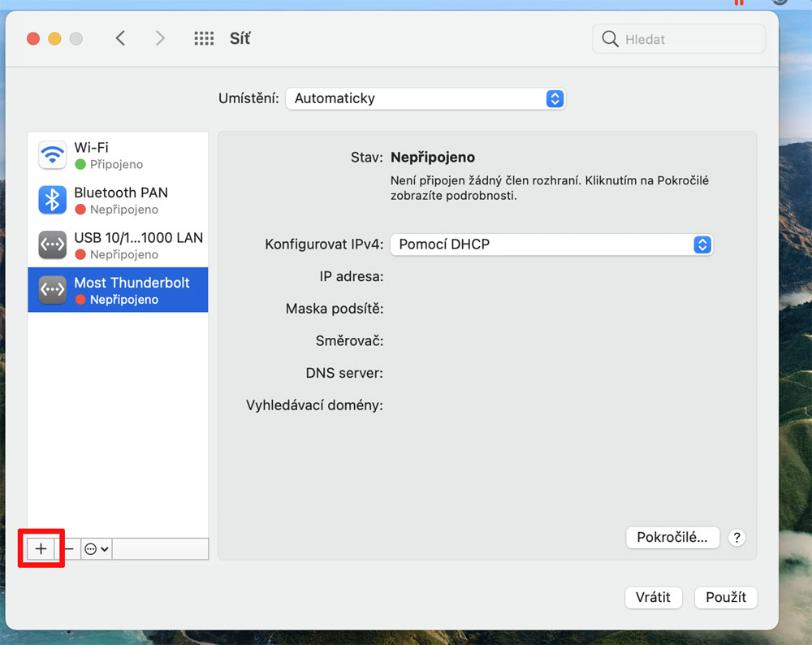Show all preferences grid icon

(x=204, y=38)
